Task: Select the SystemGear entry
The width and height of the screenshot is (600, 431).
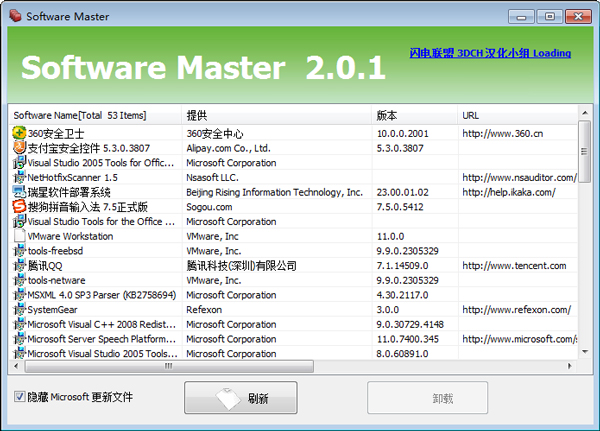Action: (52, 310)
